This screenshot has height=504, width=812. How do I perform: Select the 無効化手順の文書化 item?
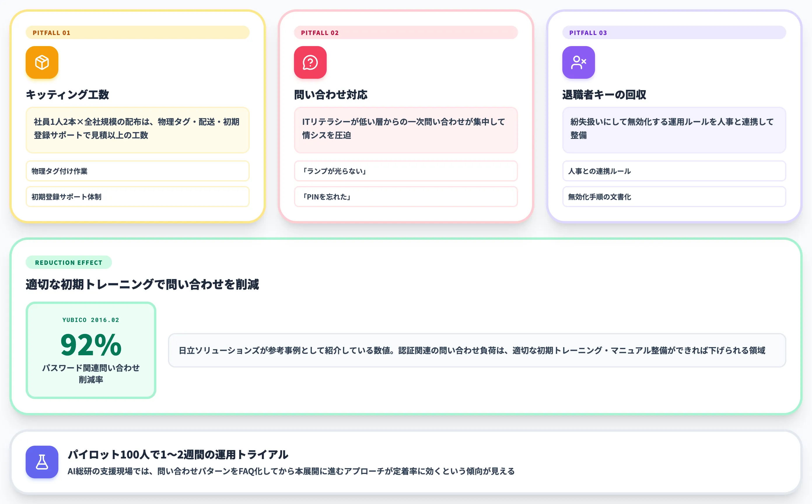pyautogui.click(x=674, y=197)
